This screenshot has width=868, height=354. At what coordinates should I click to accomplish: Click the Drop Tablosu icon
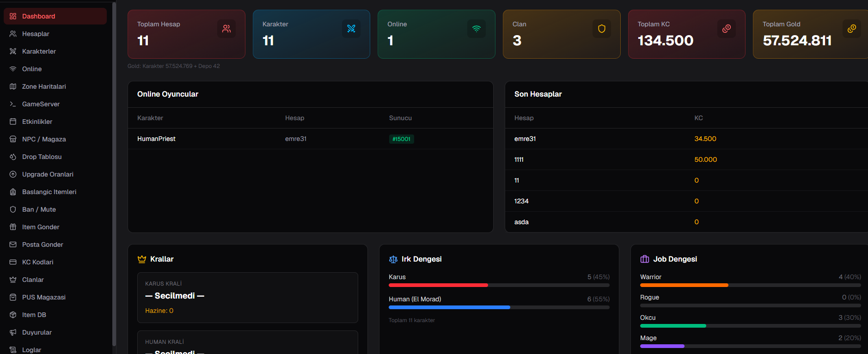(13, 157)
